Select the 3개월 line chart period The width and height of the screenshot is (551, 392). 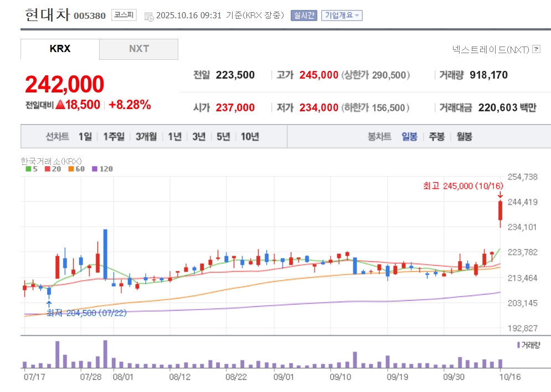(146, 136)
